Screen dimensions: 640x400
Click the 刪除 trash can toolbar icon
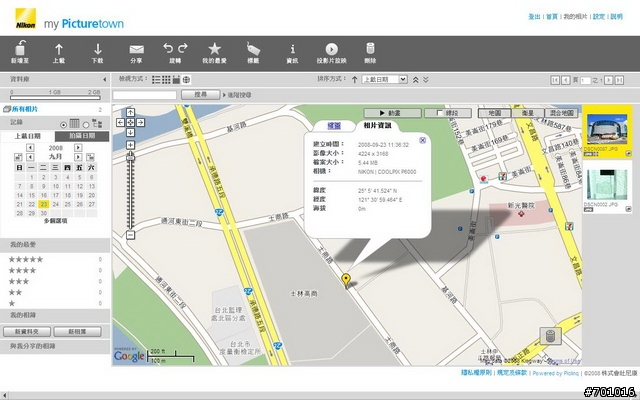(370, 48)
